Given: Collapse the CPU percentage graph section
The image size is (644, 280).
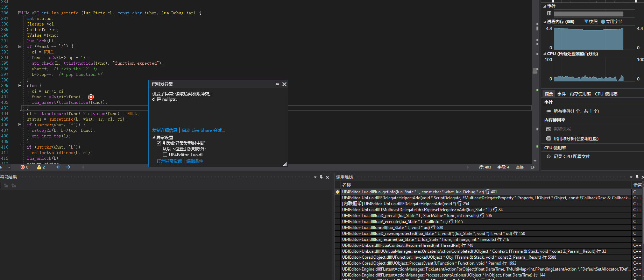Looking at the screenshot, I should click(x=545, y=54).
